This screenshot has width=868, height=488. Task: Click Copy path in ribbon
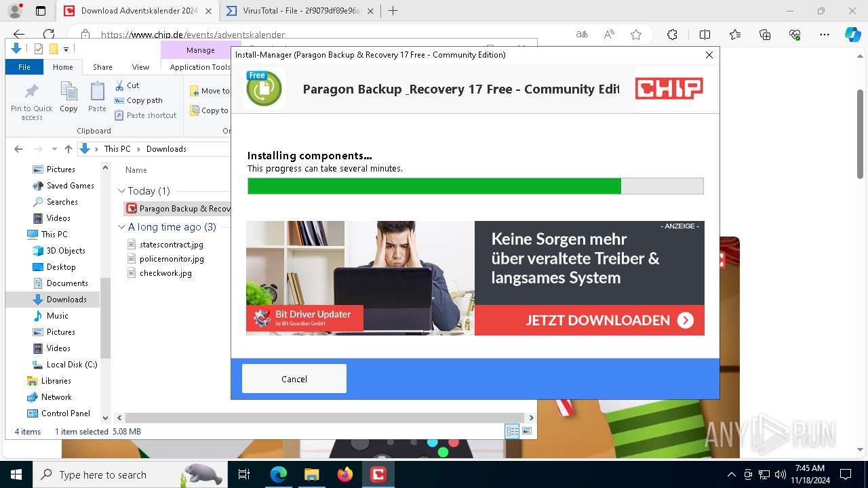[x=138, y=100]
